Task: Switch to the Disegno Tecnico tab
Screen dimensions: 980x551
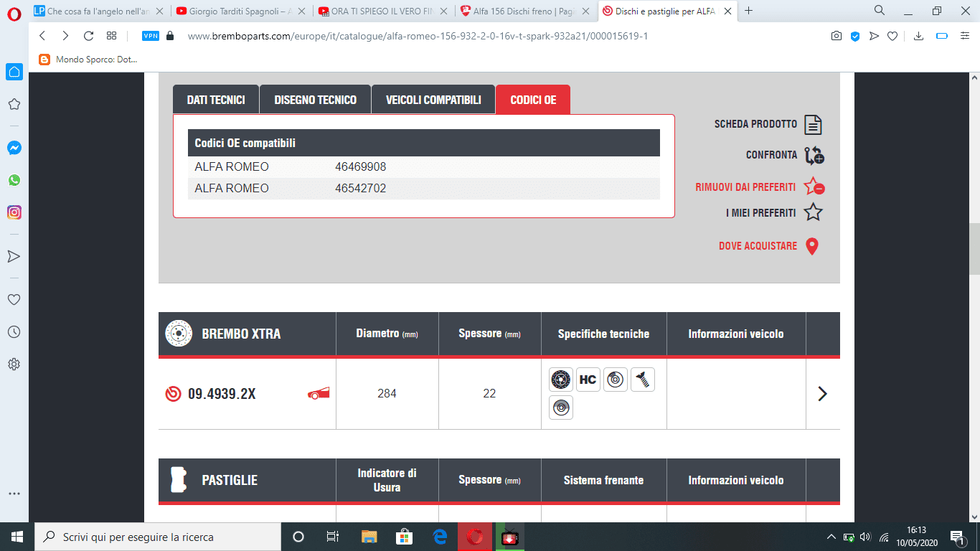Action: click(315, 100)
